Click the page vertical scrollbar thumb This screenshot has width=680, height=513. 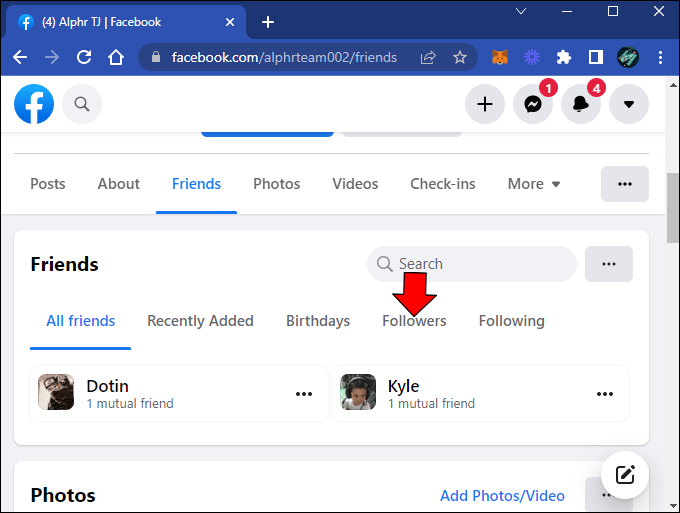pos(673,208)
